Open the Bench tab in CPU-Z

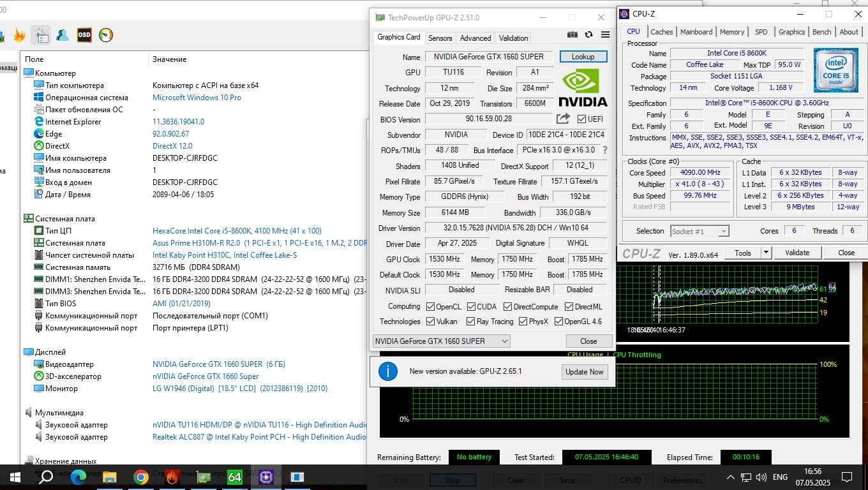click(x=822, y=32)
